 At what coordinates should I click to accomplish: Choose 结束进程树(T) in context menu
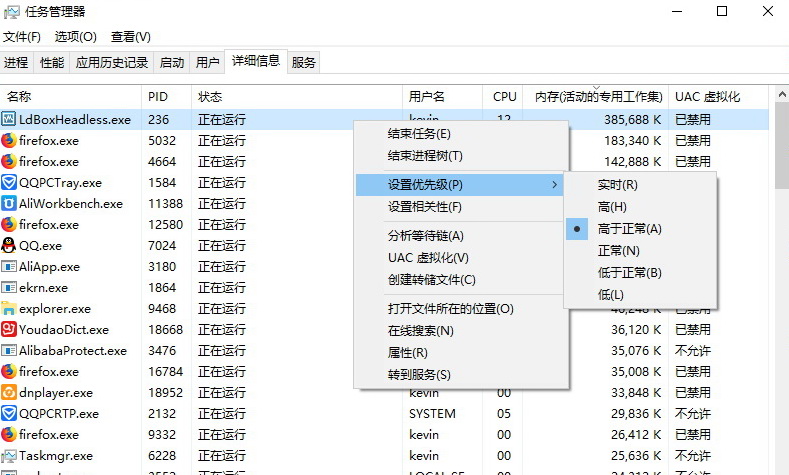pyautogui.click(x=461, y=156)
